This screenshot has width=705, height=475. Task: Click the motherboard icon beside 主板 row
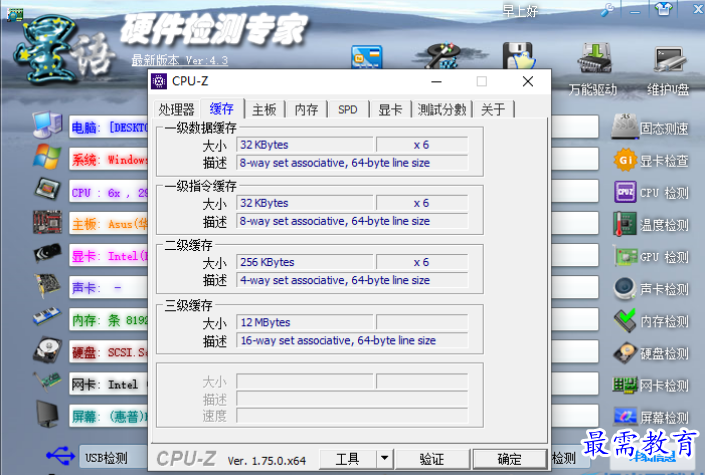coord(47,222)
